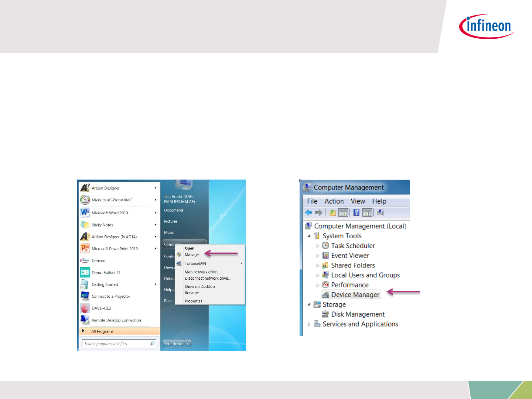Expand the Microsoft PowerPoint 2010 jump list arrow
The width and height of the screenshot is (532, 399).
point(156,249)
